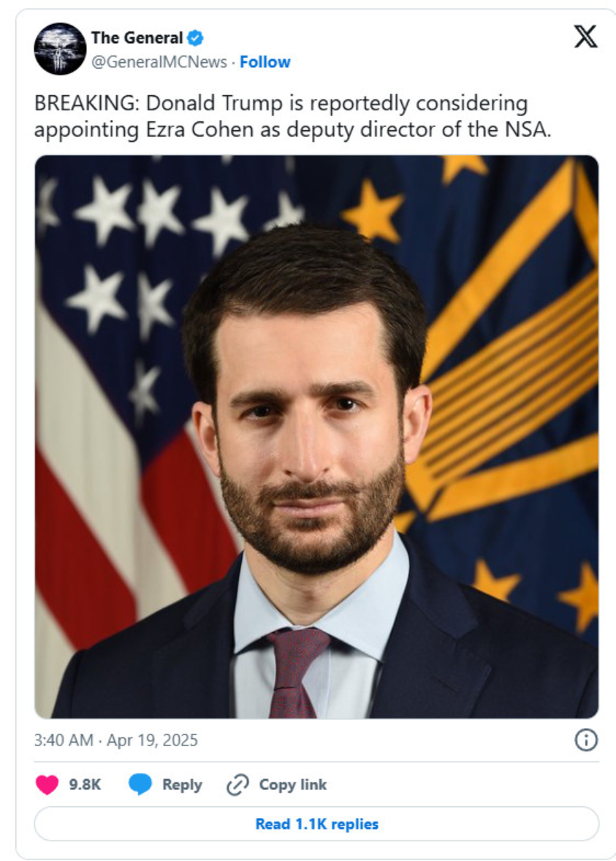
Task: Click the blue verified badge
Action: [x=195, y=38]
